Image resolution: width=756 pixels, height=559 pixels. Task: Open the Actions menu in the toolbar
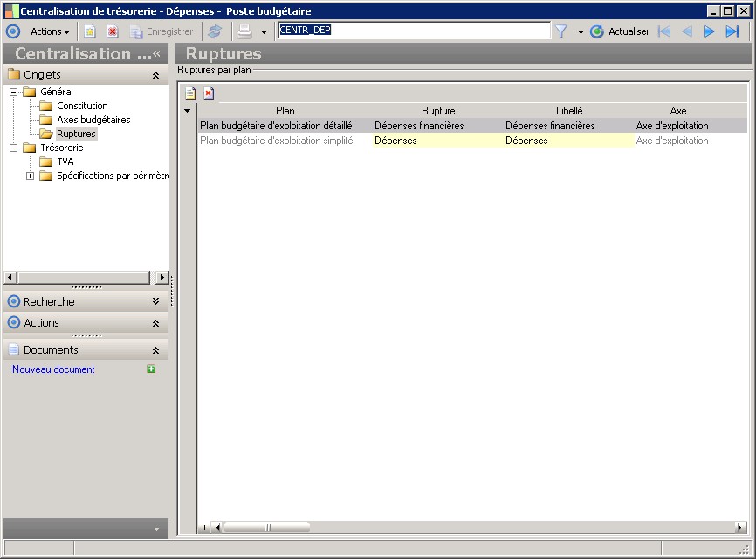tap(50, 31)
